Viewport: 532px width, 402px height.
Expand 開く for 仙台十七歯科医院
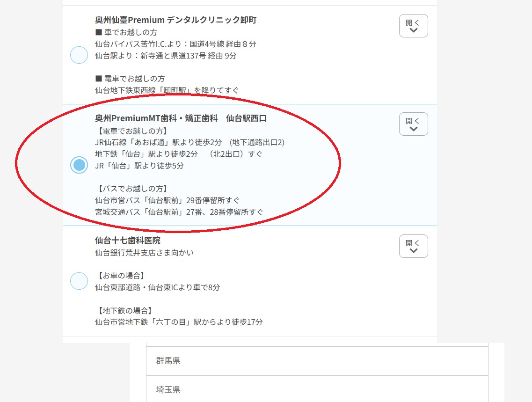[413, 246]
